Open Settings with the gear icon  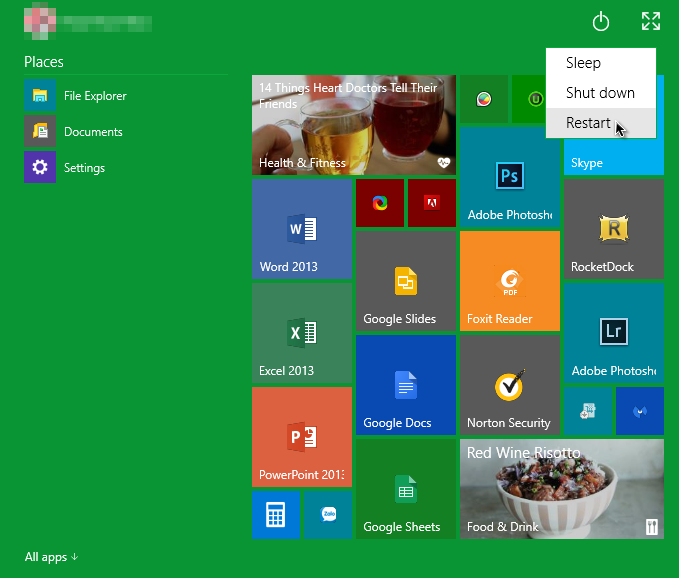click(x=65, y=167)
